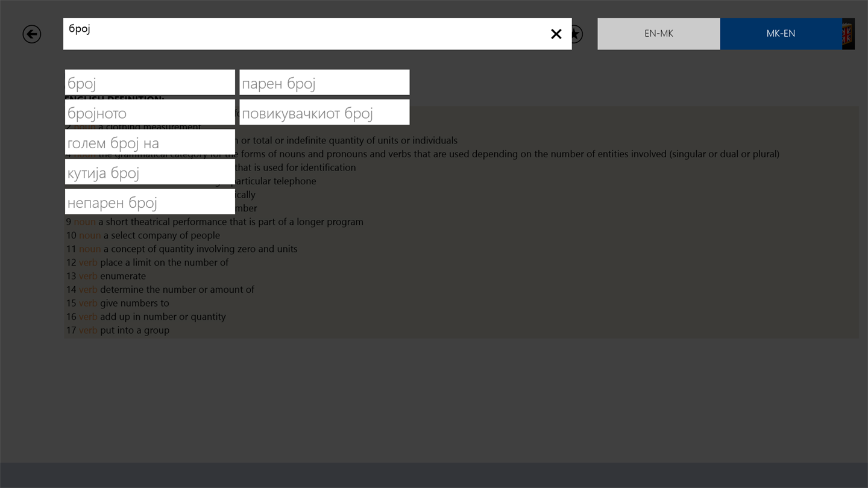Select the suggestion "непарен број"
Screen dimensions: 868x488
pos(150,202)
